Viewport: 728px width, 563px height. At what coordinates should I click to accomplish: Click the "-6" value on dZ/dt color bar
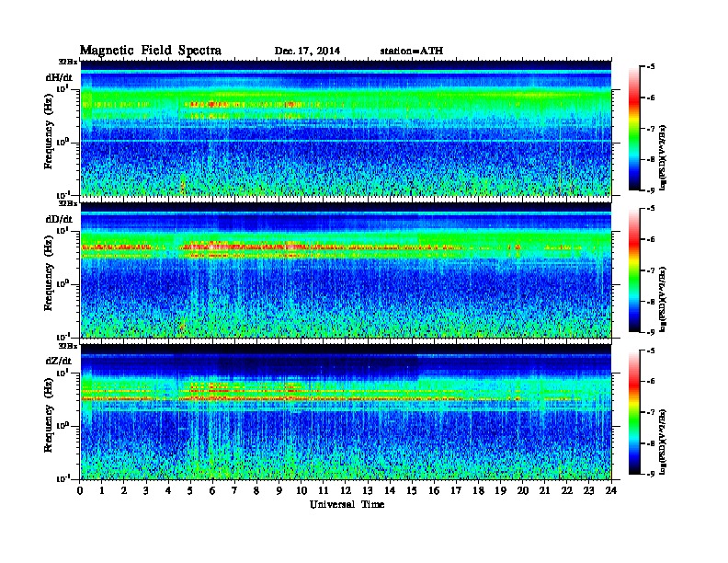[x=651, y=381]
